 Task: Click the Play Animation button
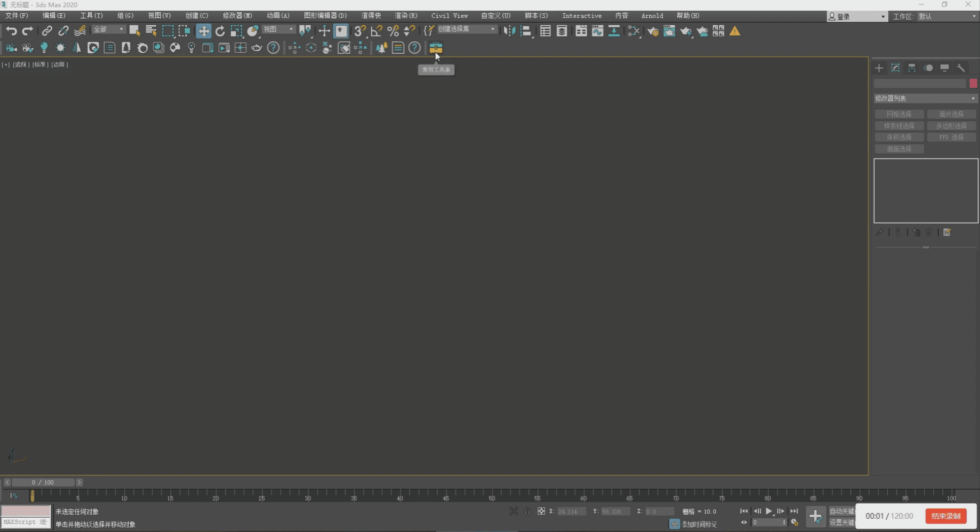[x=769, y=511]
